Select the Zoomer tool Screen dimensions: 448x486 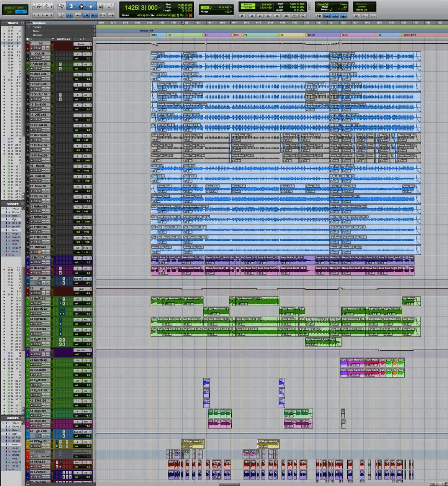click(x=61, y=7)
